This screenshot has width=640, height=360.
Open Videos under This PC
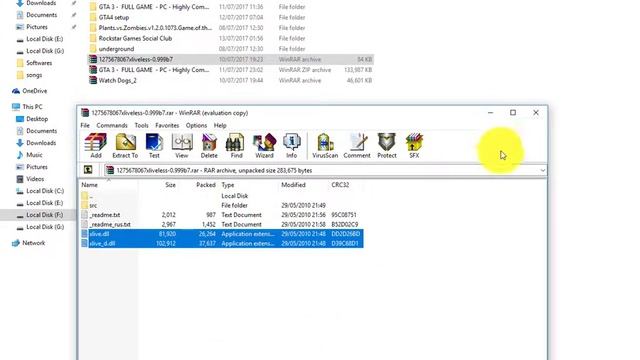[35, 179]
